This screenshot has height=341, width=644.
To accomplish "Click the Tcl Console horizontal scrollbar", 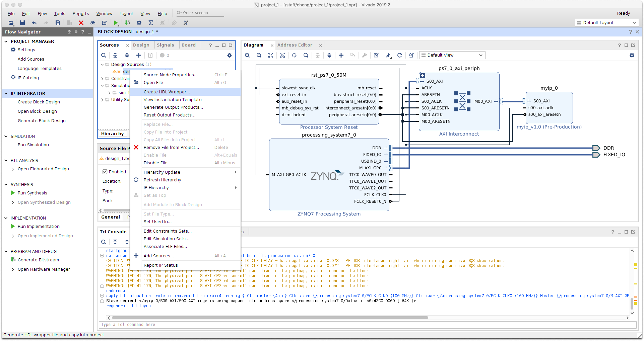I will tap(270, 318).
